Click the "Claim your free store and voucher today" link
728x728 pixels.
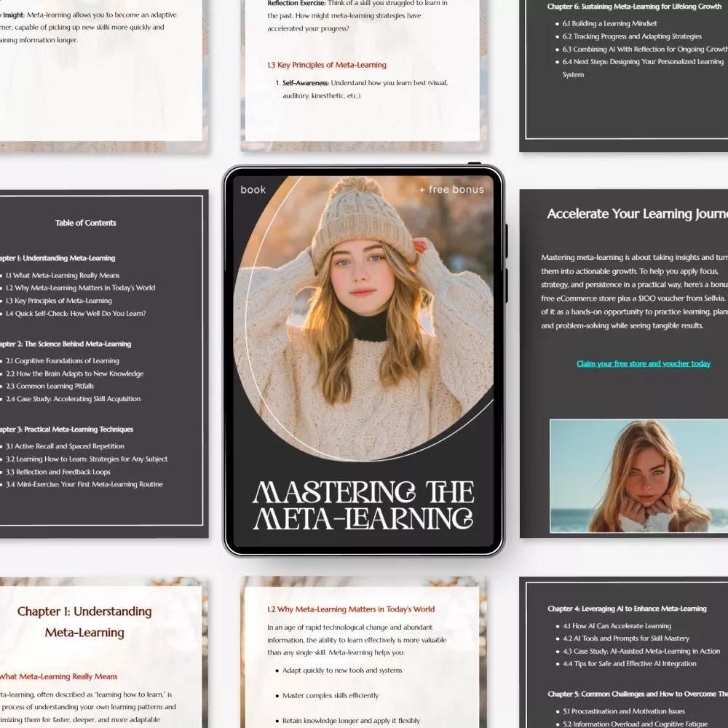[643, 364]
